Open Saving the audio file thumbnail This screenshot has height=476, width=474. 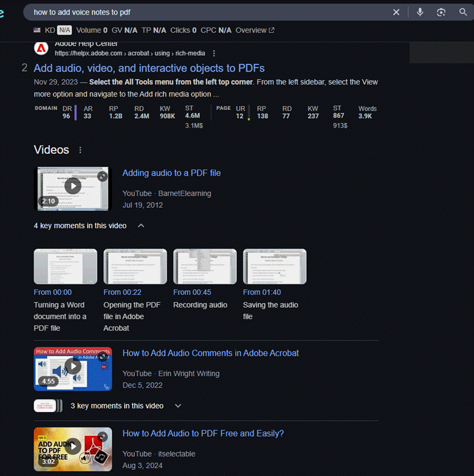(275, 266)
